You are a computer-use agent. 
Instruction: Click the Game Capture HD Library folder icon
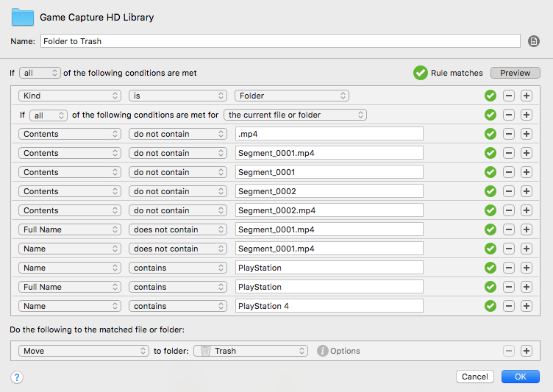click(23, 17)
